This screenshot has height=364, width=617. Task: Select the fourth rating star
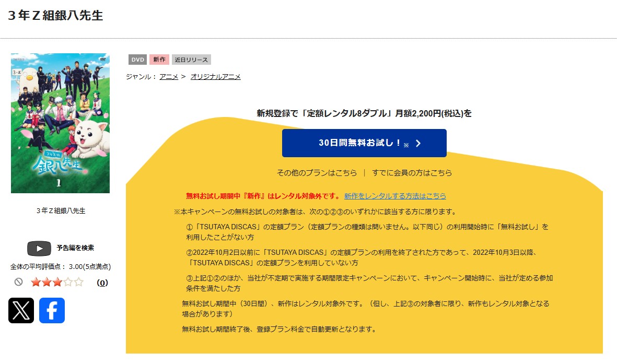(68, 283)
